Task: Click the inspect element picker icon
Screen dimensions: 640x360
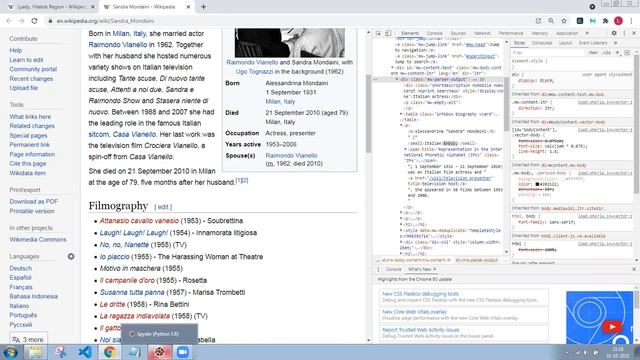Action: pos(378,33)
